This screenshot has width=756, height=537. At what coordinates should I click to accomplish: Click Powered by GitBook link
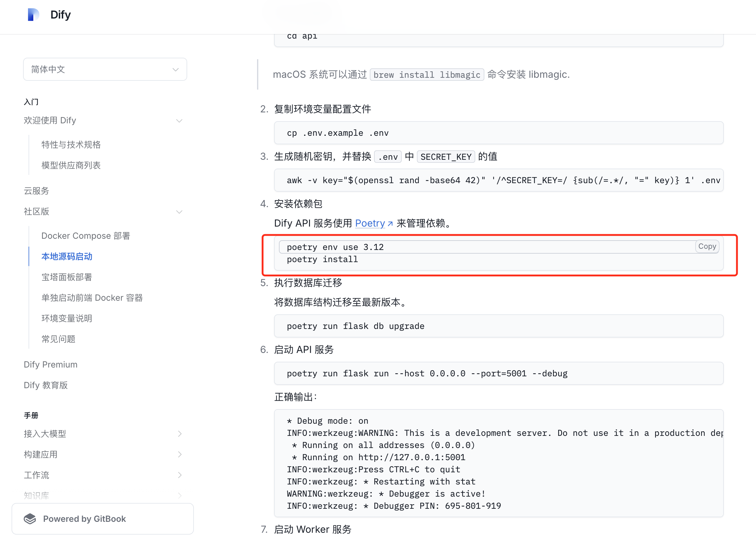click(x=84, y=519)
